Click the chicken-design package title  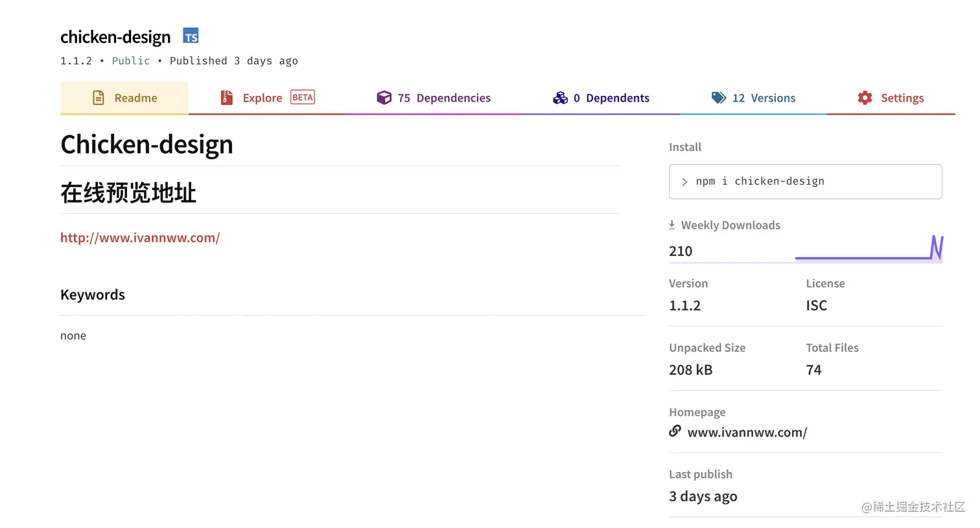coord(115,37)
